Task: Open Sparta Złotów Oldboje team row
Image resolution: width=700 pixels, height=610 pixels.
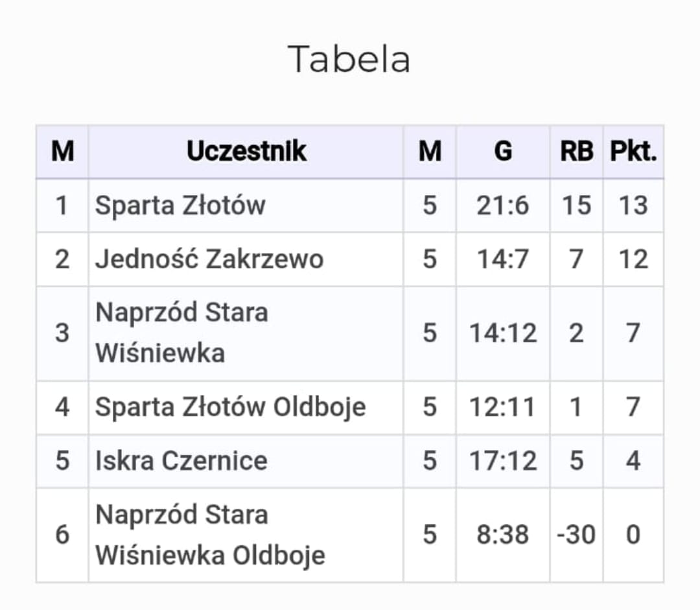Action: (230, 407)
